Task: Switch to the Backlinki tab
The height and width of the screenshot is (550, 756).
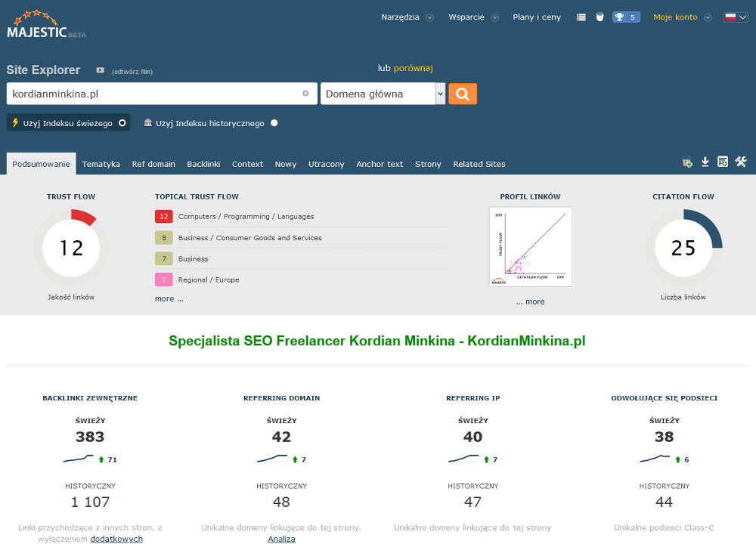Action: pyautogui.click(x=203, y=164)
